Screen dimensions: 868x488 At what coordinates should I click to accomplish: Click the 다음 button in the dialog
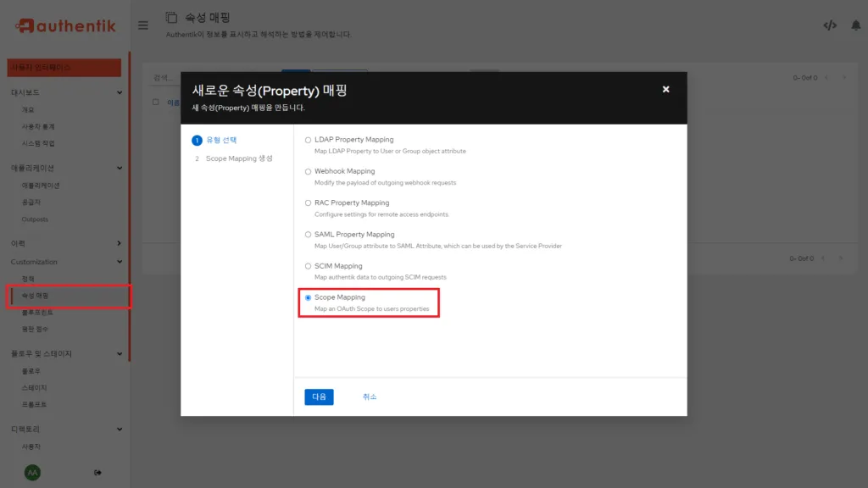(319, 396)
